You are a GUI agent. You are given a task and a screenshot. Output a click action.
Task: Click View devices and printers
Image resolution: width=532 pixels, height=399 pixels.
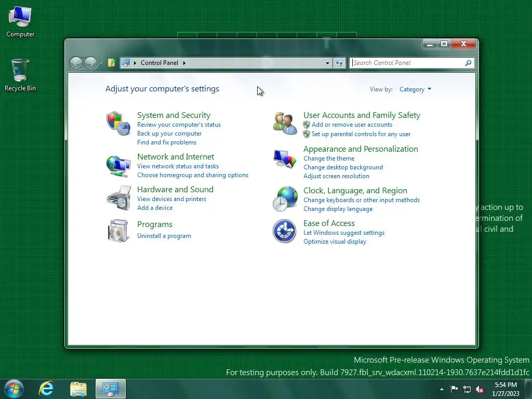171,199
